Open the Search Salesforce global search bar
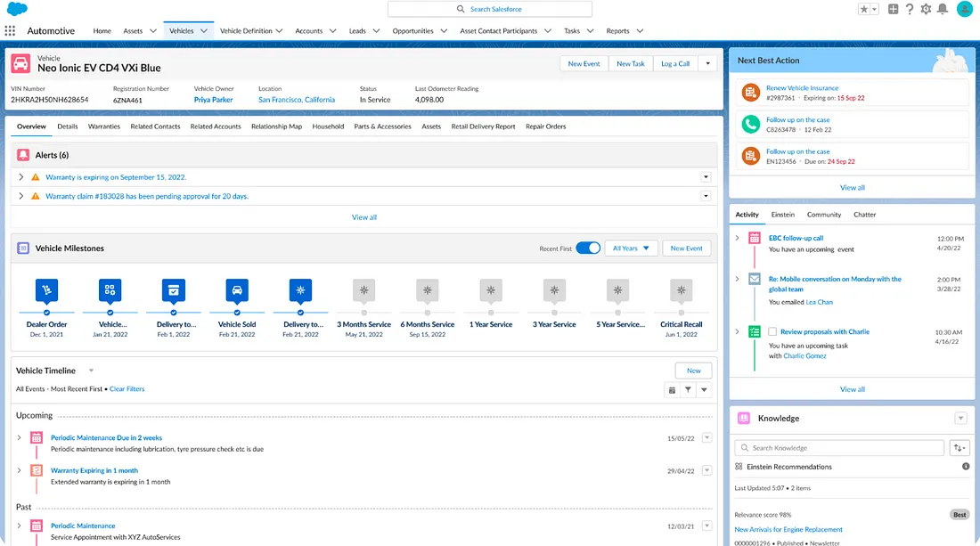The width and height of the screenshot is (980, 546). [488, 8]
